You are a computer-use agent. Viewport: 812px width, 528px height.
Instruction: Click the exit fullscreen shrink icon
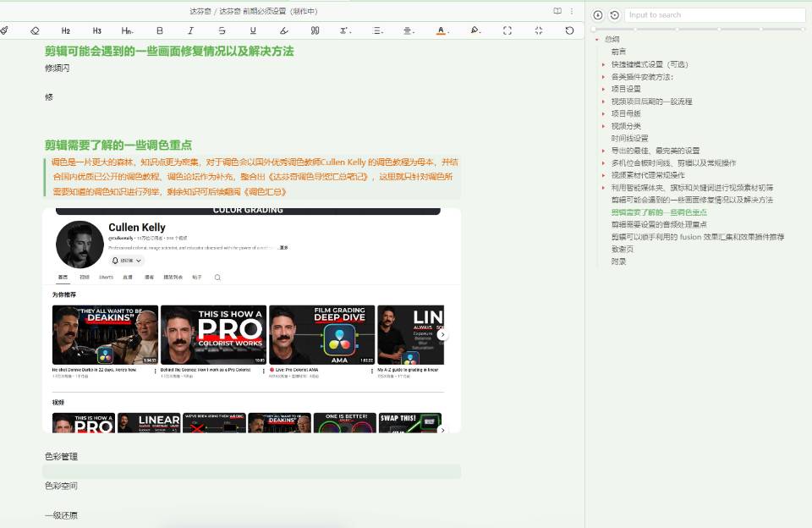[539, 30]
